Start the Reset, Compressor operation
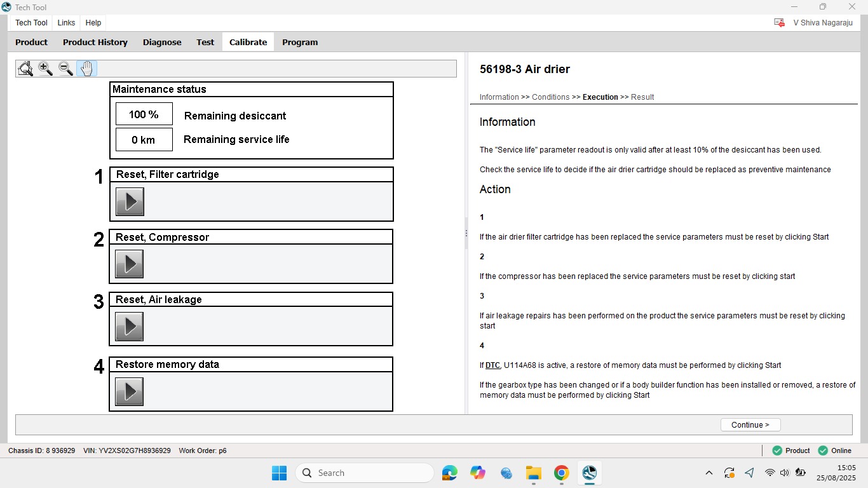This screenshot has width=868, height=488. coord(130,264)
